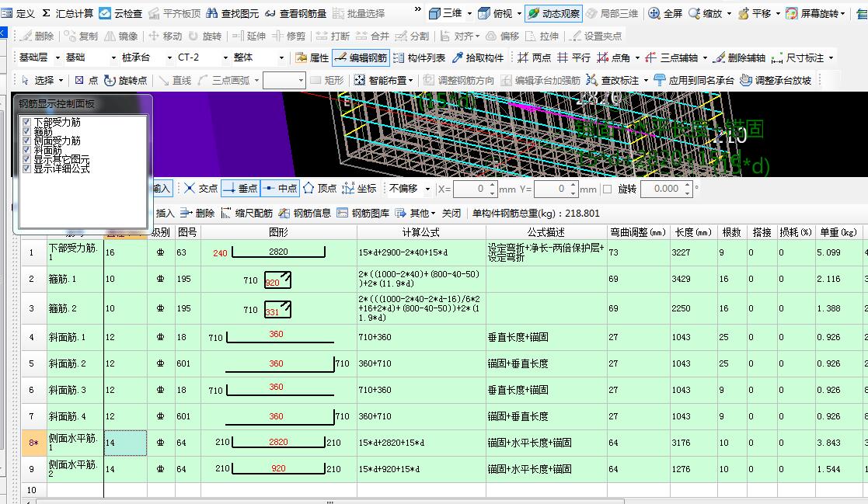
Task: Open the 基础 component type dropdown
Action: 113,57
